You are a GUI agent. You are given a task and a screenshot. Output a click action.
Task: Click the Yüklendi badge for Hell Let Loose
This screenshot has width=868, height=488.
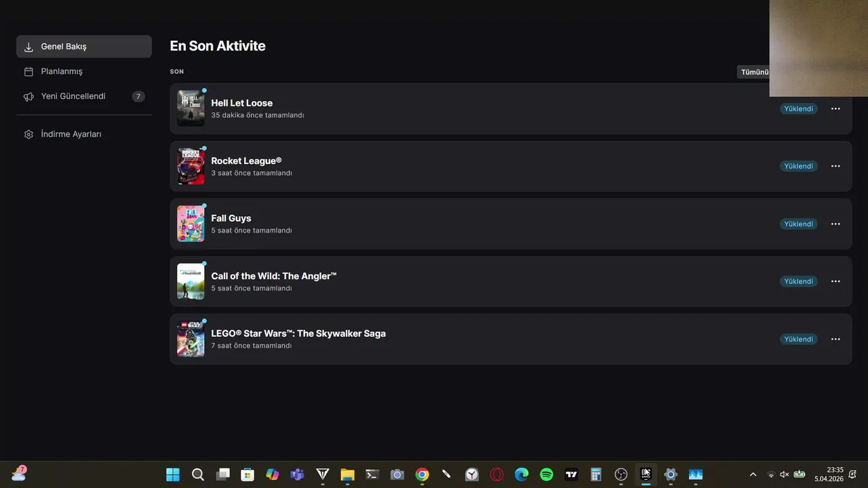click(x=798, y=108)
